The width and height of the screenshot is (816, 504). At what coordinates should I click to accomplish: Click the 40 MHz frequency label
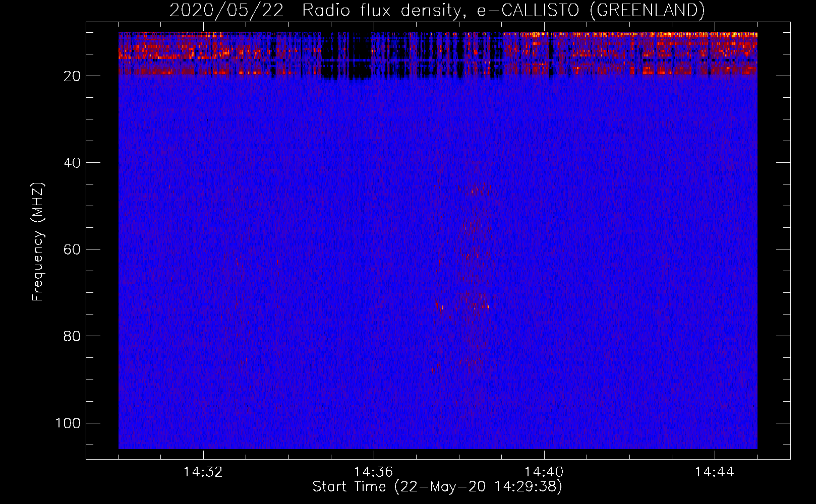(72, 163)
